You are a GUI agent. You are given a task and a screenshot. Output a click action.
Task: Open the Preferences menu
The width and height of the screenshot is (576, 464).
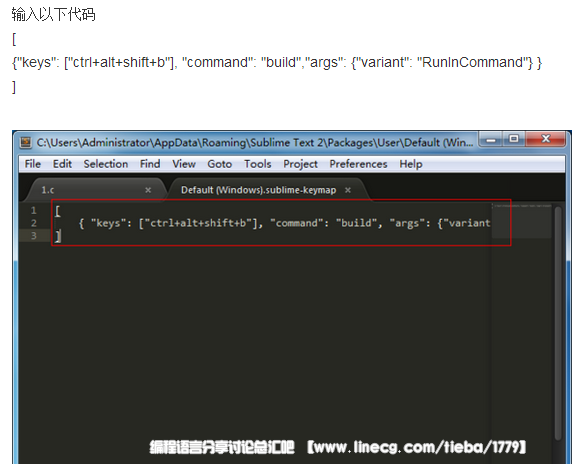(x=359, y=164)
